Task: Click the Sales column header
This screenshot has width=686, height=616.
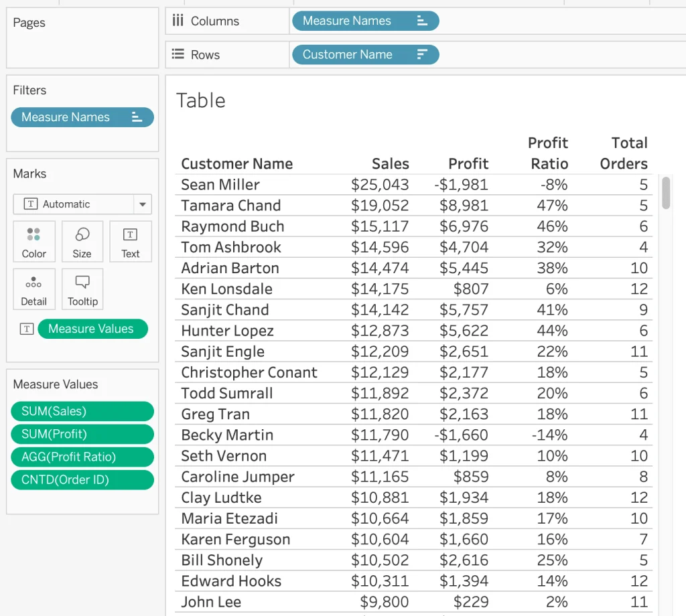Action: 390,164
